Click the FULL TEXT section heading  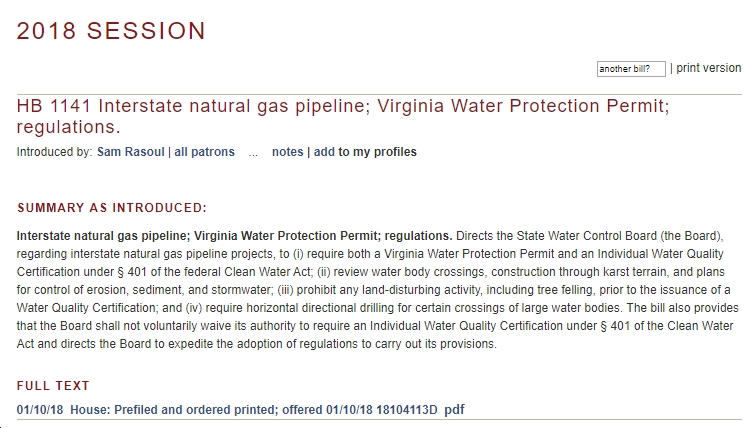click(53, 386)
